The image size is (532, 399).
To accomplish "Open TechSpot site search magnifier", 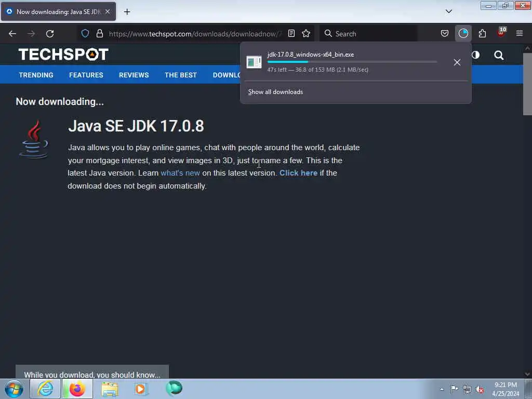I will (x=499, y=55).
